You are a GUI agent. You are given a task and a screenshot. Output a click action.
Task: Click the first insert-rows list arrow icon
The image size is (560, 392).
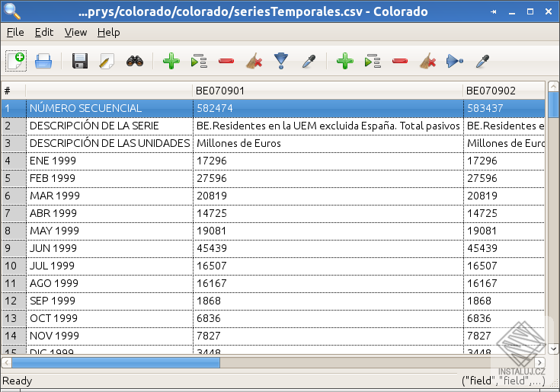199,61
